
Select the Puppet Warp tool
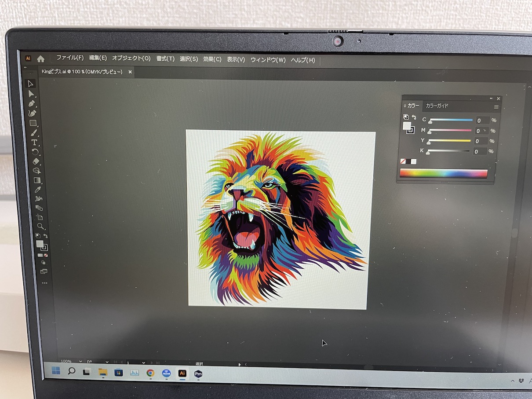point(39,199)
